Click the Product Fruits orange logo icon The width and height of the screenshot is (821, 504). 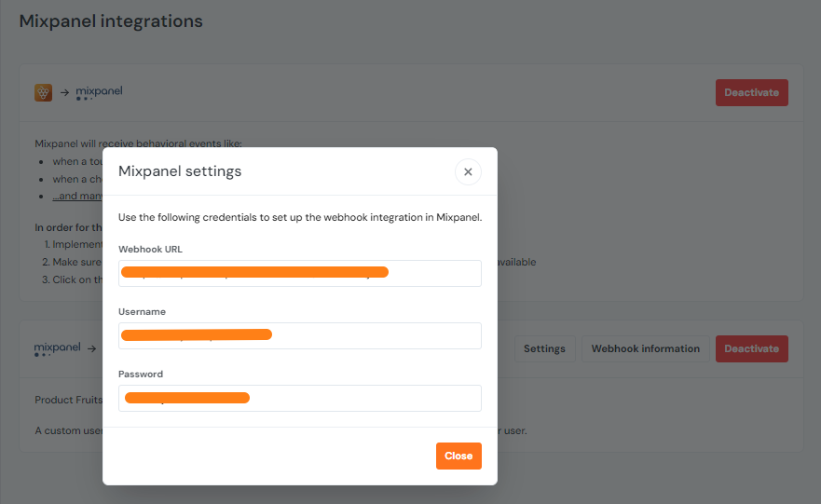click(44, 92)
